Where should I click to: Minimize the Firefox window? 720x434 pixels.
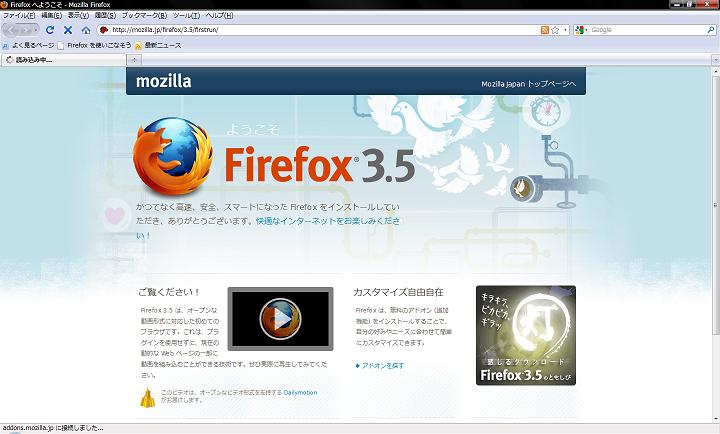tap(676, 4)
